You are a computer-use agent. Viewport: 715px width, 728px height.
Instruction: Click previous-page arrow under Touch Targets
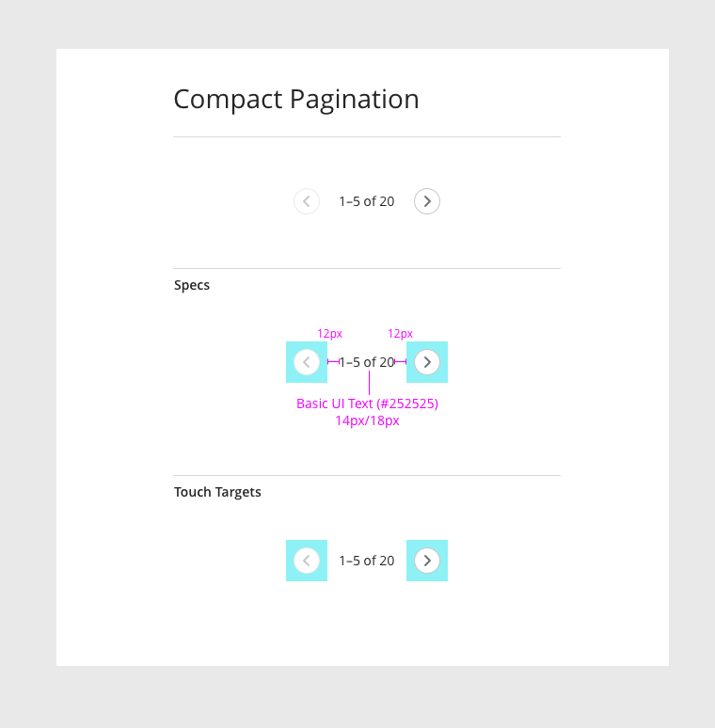pyautogui.click(x=307, y=561)
